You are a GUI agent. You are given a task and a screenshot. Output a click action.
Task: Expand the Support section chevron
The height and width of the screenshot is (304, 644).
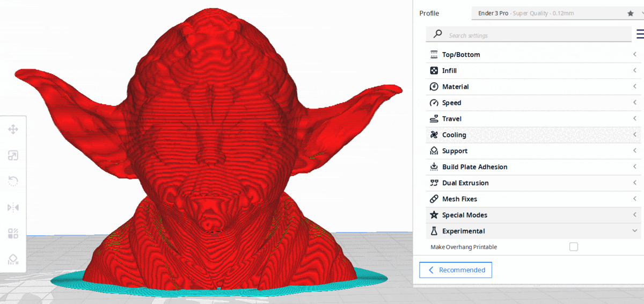click(x=635, y=151)
